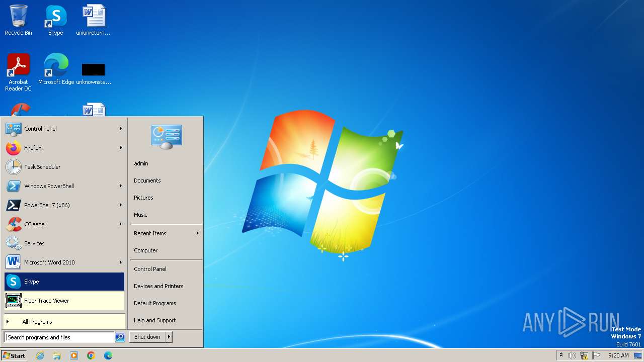Open Default Programs
This screenshot has width=644, height=362.
point(166,303)
